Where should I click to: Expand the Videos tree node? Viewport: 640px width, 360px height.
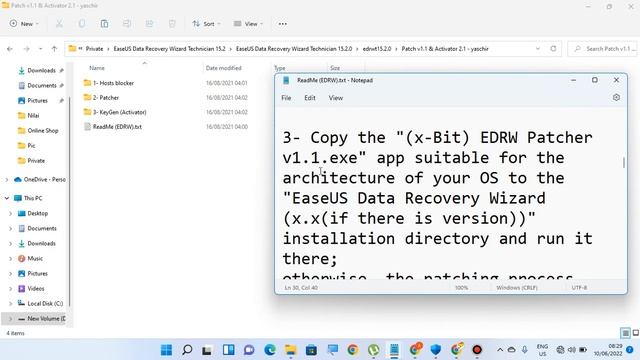pyautogui.click(x=11, y=289)
